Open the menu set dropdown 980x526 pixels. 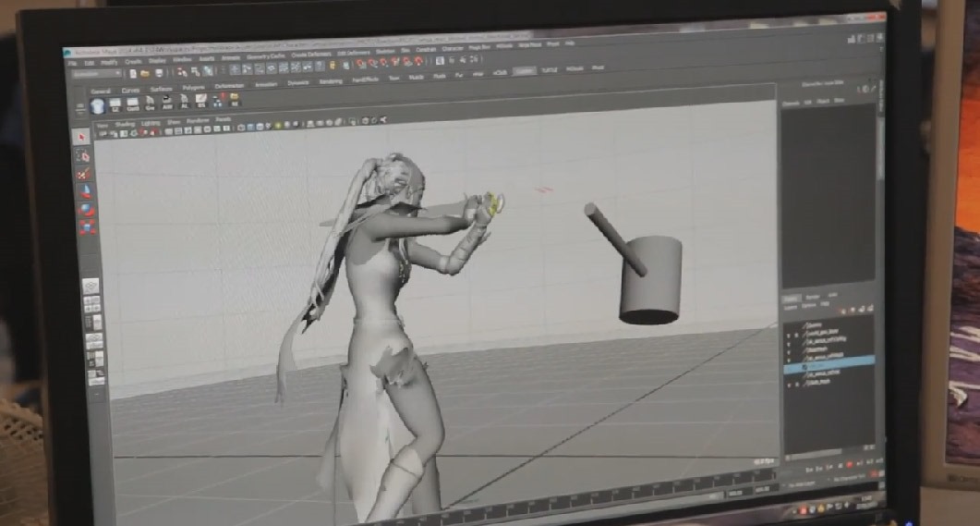click(96, 74)
